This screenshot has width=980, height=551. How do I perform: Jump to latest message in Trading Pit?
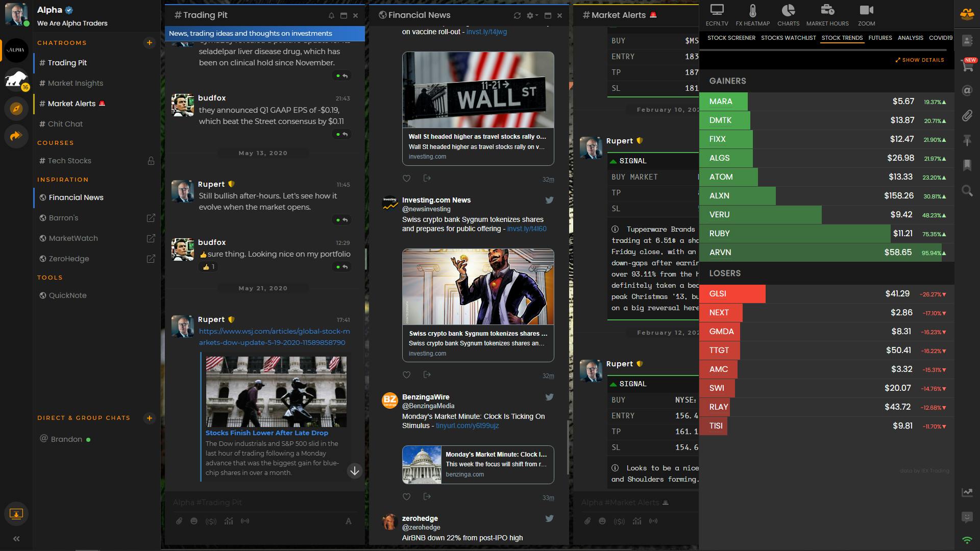point(355,471)
